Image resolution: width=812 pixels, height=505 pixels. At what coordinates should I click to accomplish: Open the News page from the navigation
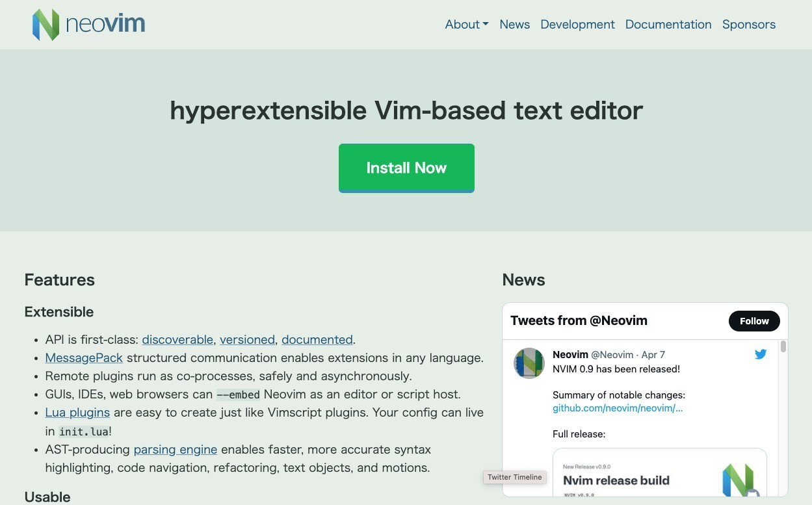(514, 24)
